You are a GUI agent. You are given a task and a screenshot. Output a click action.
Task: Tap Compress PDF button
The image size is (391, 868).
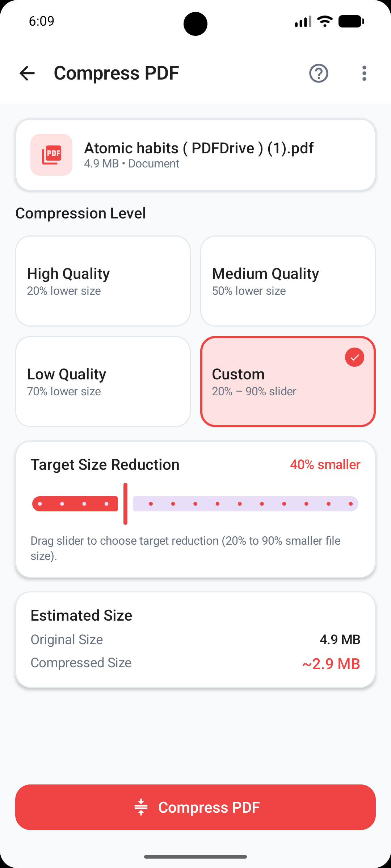pyautogui.click(x=195, y=807)
